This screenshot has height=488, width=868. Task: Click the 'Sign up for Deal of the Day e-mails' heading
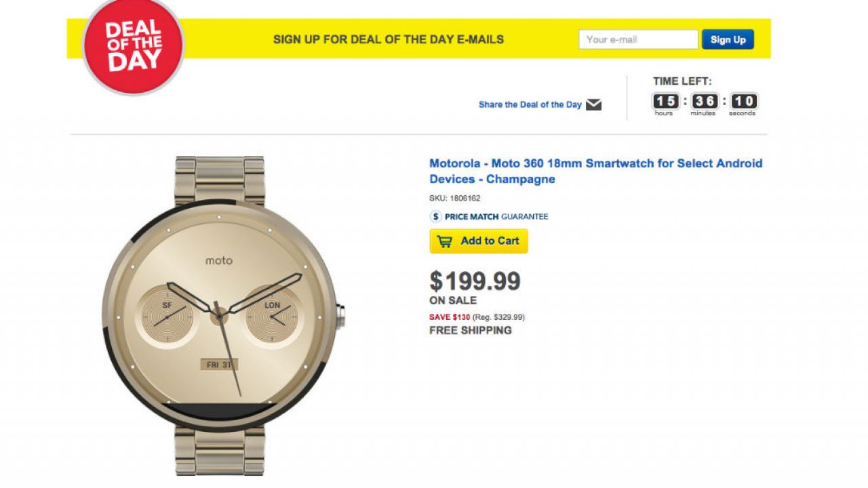tap(388, 39)
